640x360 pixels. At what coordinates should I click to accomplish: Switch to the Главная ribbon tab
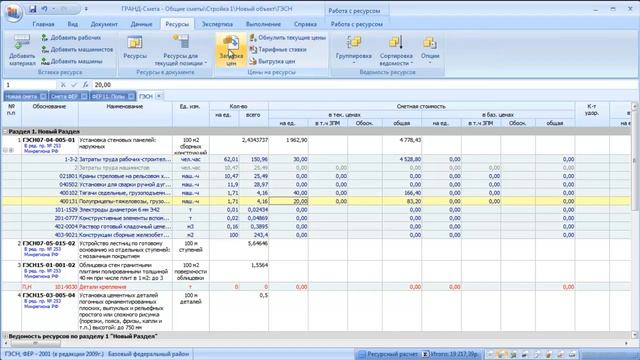43,24
